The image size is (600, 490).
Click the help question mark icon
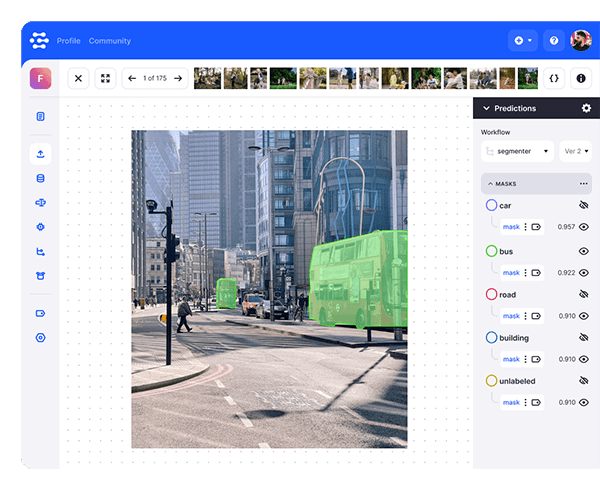pyautogui.click(x=553, y=41)
